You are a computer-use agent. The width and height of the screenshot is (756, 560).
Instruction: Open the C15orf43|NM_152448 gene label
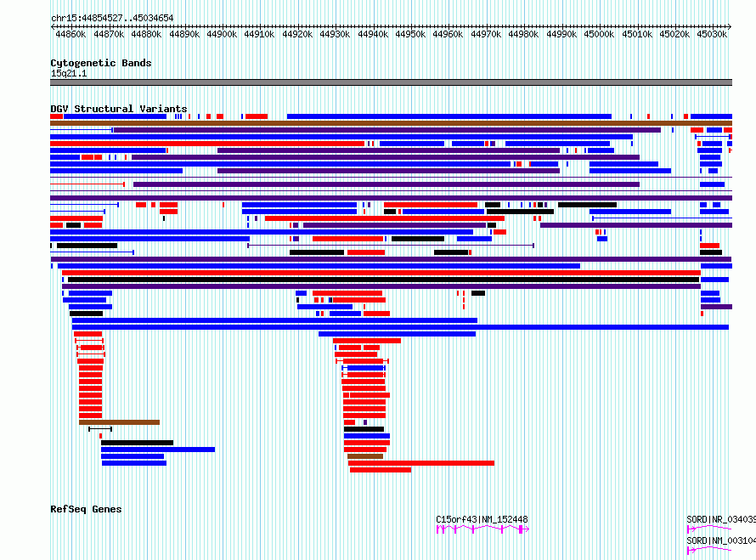point(482,519)
